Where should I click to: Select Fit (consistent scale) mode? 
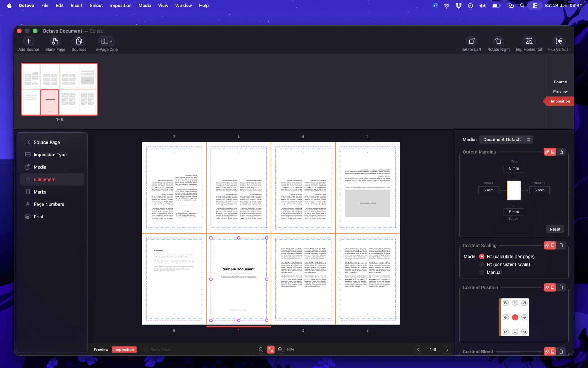(x=482, y=264)
